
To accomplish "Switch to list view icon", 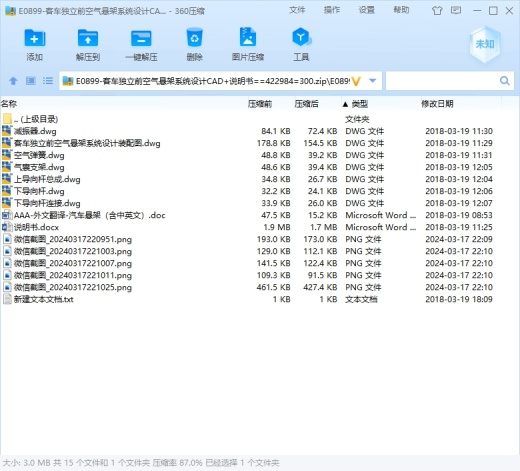I will point(48,81).
